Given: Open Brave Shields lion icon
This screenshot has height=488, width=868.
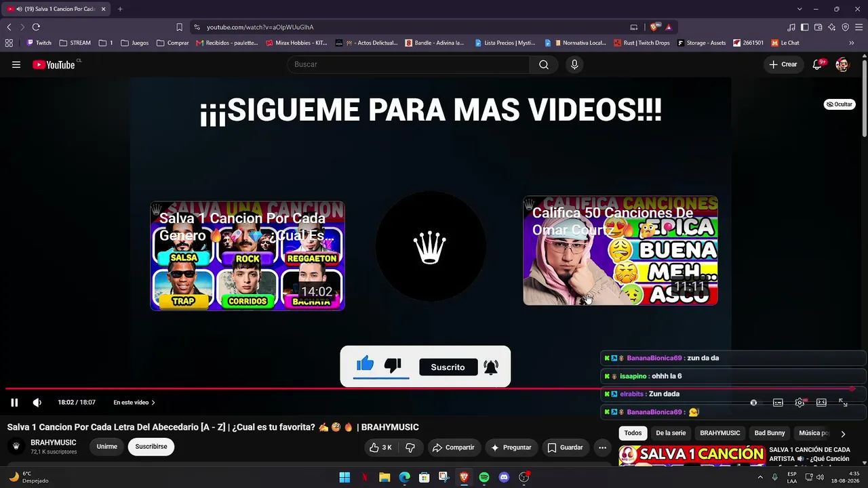Looking at the screenshot, I should [x=654, y=27].
